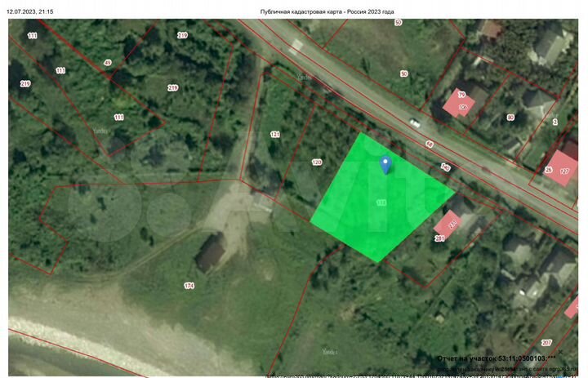Select parcel label 140 by the road
The height and width of the screenshot is (378, 588).
point(446,167)
